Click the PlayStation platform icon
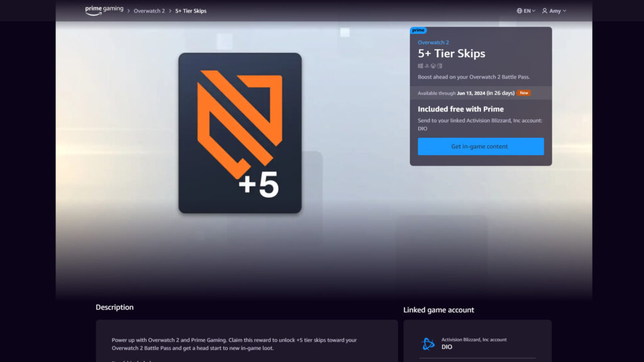644x362 pixels. coord(427,66)
